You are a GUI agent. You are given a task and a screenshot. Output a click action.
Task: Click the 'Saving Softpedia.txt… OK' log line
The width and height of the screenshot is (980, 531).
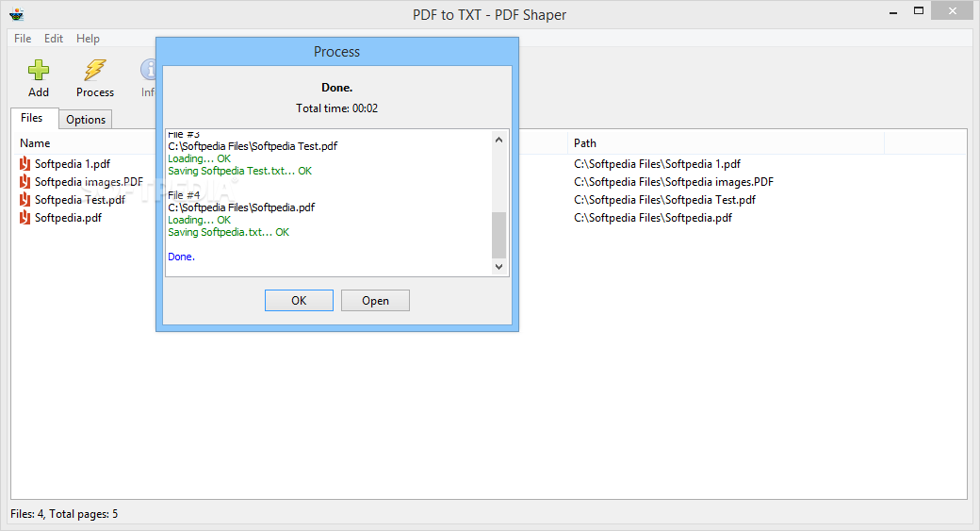229,232
